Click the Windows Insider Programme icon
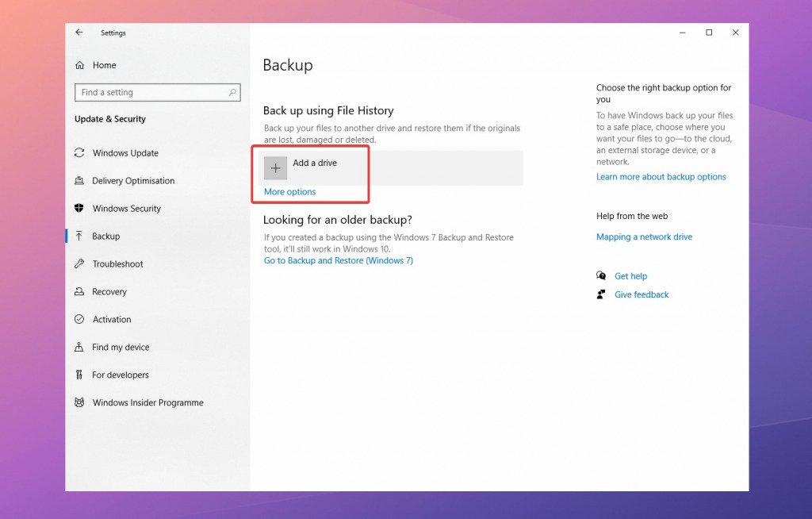Viewport: 812px width, 519px height. [x=80, y=402]
